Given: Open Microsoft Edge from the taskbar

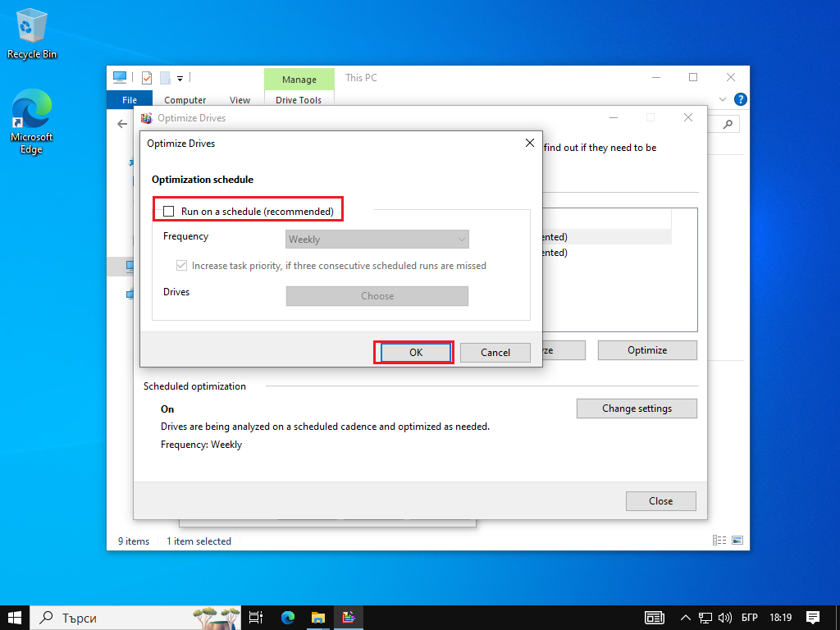Looking at the screenshot, I should 288,618.
